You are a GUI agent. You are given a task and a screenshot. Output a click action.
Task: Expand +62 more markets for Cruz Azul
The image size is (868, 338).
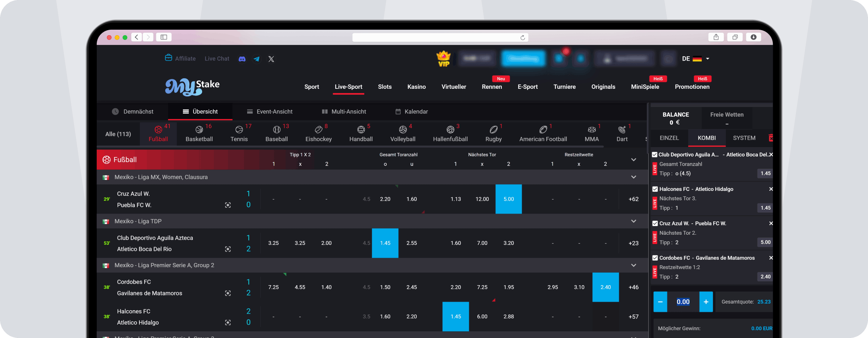(x=633, y=199)
